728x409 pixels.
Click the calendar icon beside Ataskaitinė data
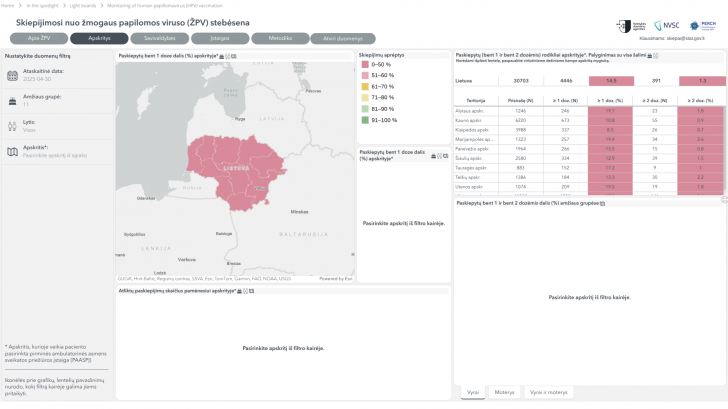(x=12, y=75)
